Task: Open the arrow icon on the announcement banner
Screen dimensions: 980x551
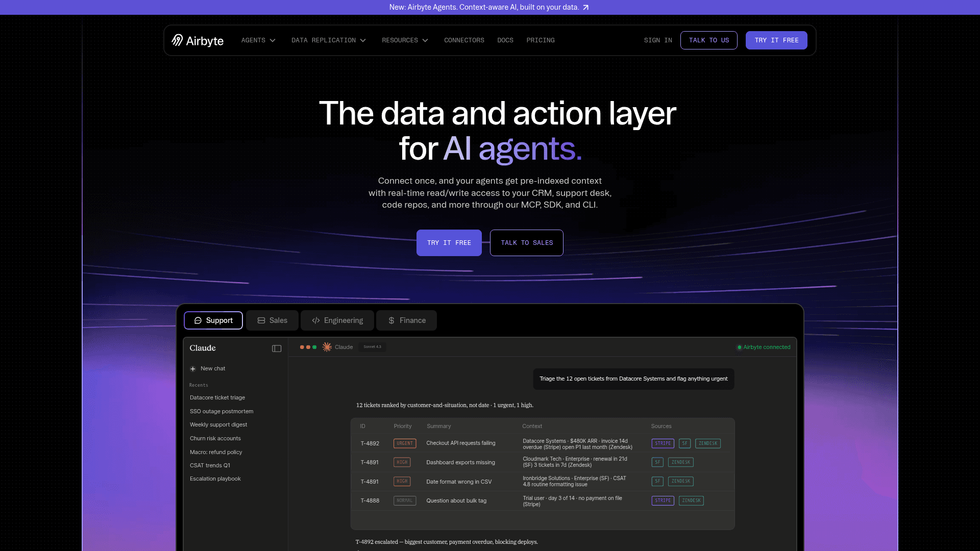Action: tap(585, 8)
